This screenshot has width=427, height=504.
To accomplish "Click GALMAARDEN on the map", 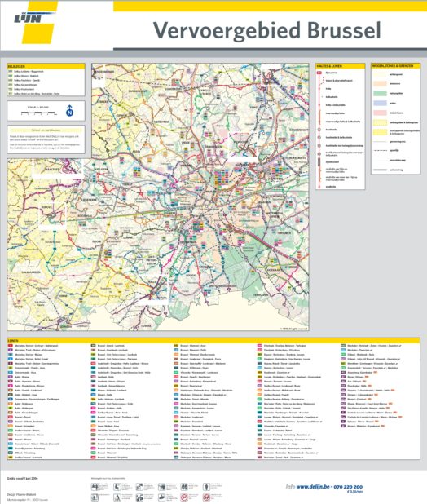I will click(31, 272).
